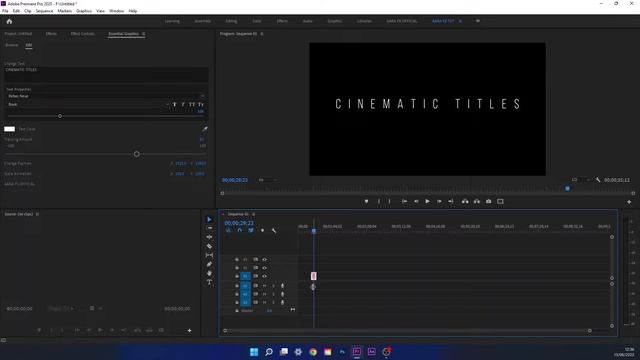Open Sequence 01 timeline panel menu
The height and width of the screenshot is (360, 640).
[253, 214]
